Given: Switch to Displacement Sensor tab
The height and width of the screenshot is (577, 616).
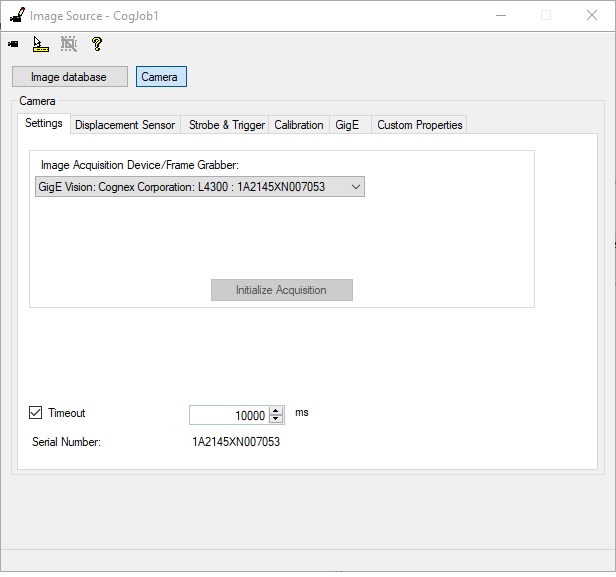Looking at the screenshot, I should tap(125, 125).
